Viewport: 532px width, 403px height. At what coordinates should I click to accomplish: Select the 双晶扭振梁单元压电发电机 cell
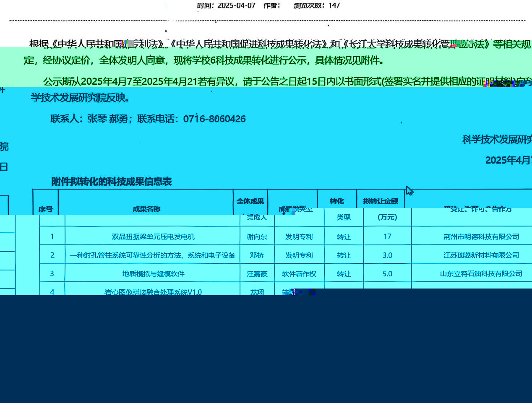pos(153,237)
